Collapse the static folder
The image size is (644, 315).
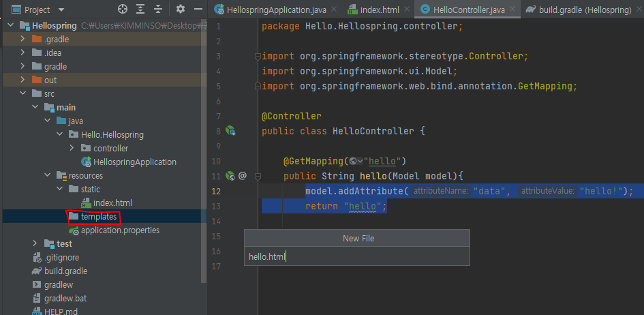(x=60, y=190)
